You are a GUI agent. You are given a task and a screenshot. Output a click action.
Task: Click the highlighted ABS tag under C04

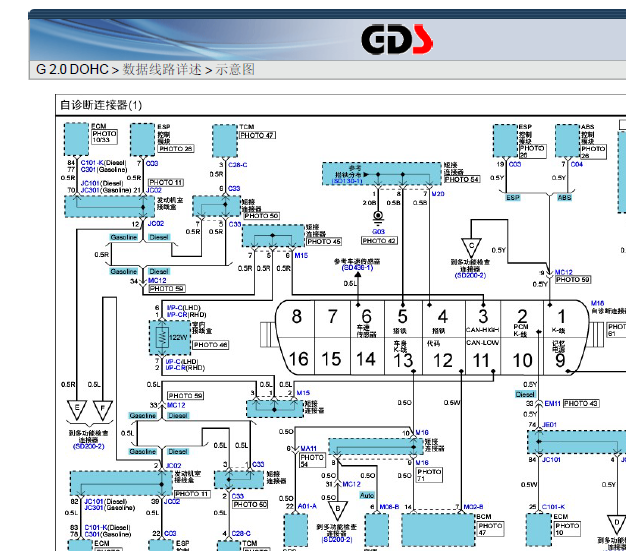[x=565, y=198]
